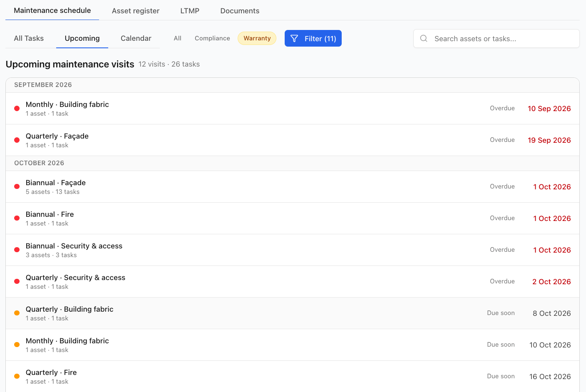Click the 10 Sep 2026 due date

pyautogui.click(x=549, y=109)
